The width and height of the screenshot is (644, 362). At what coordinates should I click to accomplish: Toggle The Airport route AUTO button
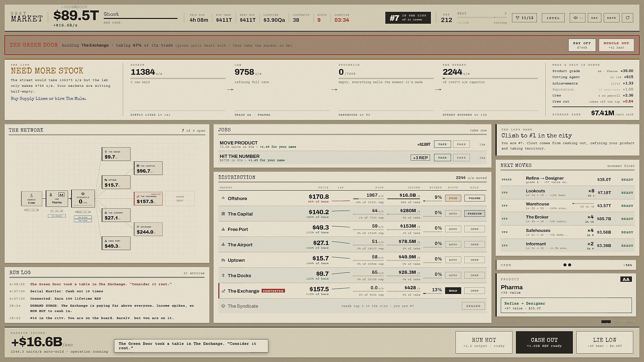(x=453, y=244)
